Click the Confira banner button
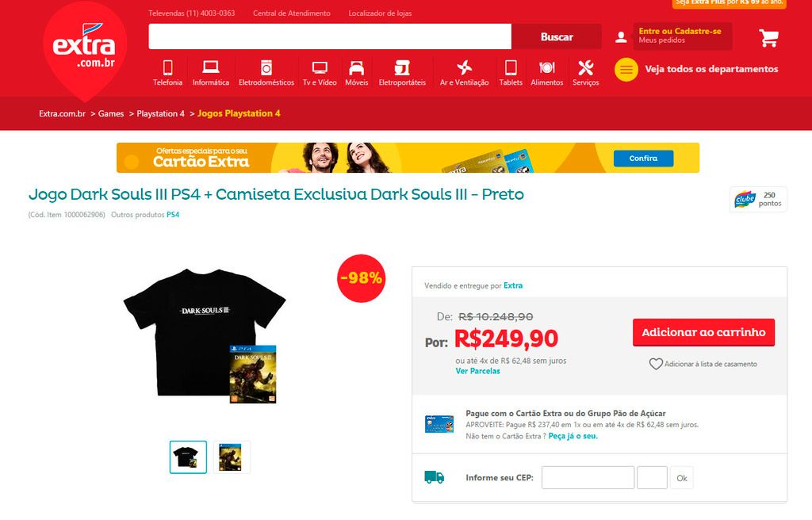This screenshot has height=520, width=812. (644, 159)
